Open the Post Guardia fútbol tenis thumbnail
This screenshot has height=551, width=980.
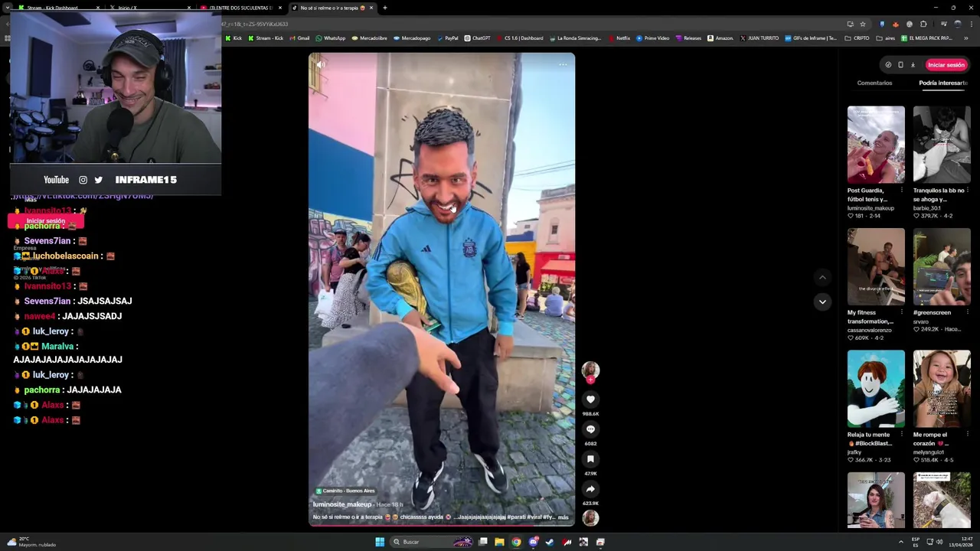(x=876, y=145)
